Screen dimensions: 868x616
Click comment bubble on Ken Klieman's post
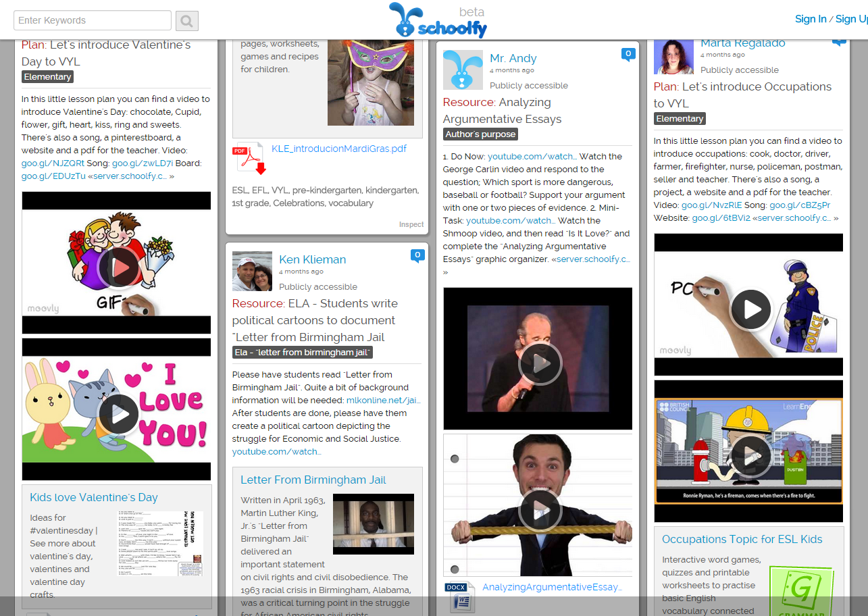tap(417, 255)
